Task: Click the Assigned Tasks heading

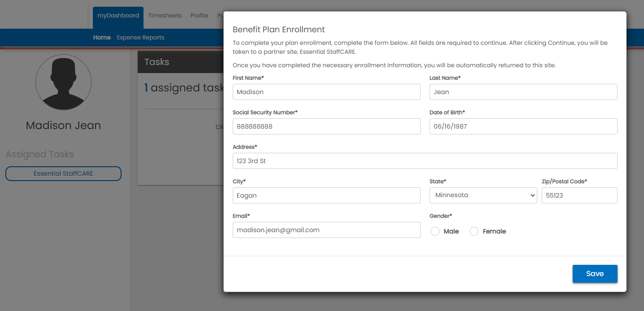Action: (x=39, y=154)
